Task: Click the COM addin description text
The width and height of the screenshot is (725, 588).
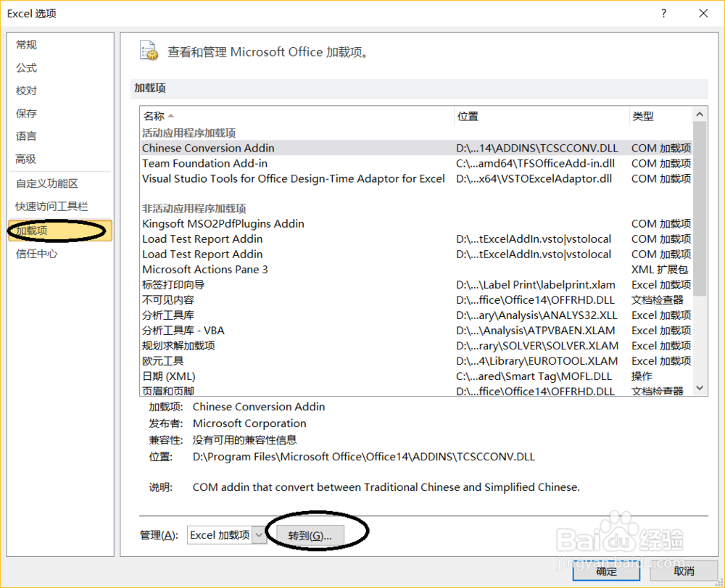Action: coord(386,487)
